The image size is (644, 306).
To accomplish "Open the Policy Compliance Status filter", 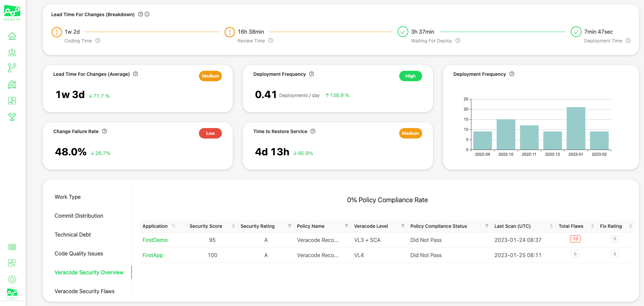I will 487,226.
